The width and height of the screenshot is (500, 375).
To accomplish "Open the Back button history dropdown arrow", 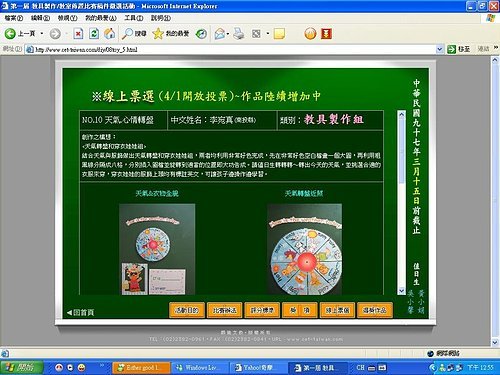I will tap(42, 34).
